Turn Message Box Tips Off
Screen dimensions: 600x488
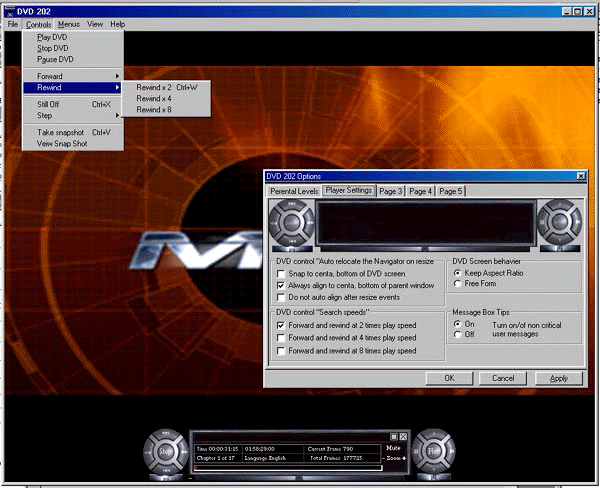(458, 335)
